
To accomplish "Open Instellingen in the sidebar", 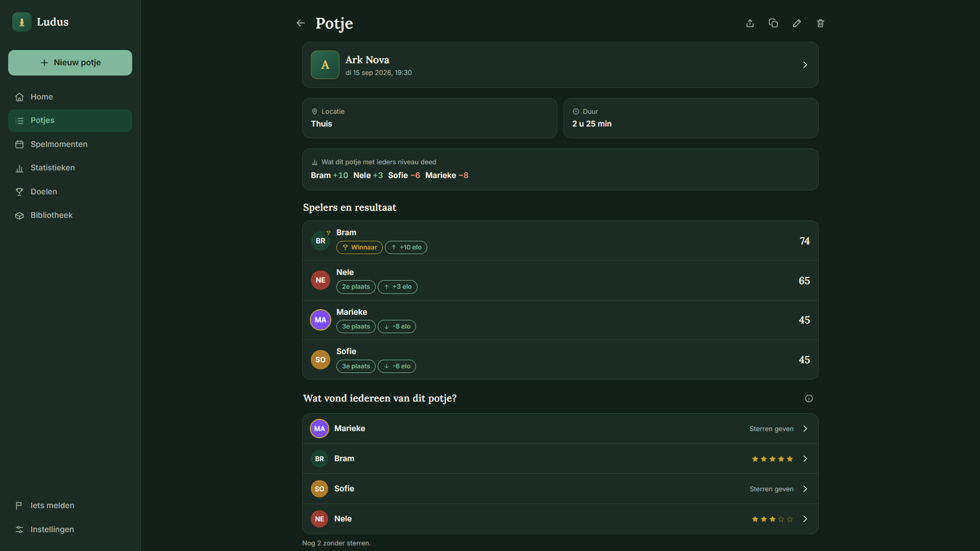I will (70, 530).
